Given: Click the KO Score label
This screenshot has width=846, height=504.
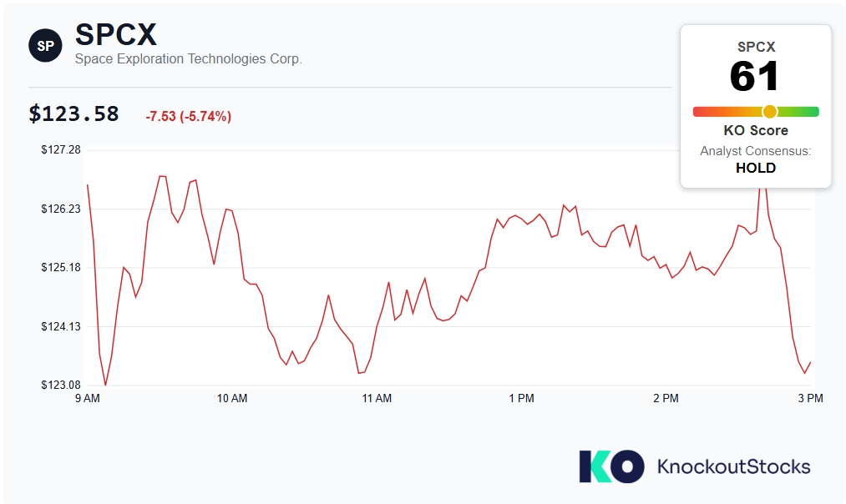Looking at the screenshot, I should [755, 130].
